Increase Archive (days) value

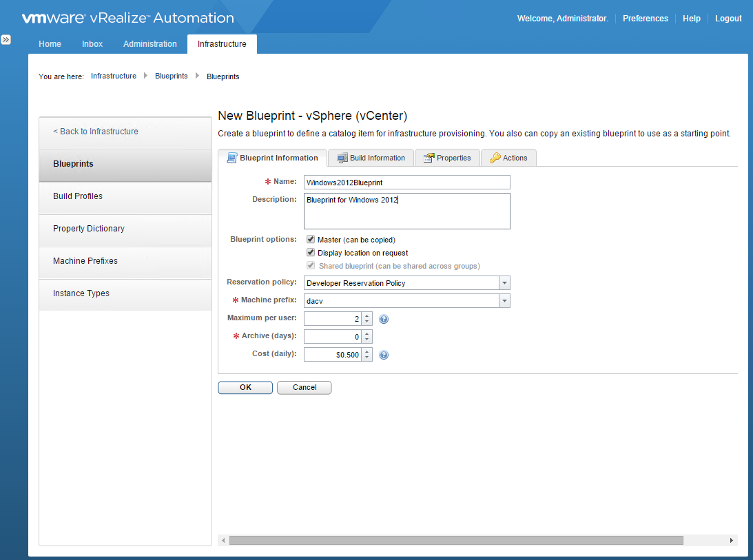point(367,334)
